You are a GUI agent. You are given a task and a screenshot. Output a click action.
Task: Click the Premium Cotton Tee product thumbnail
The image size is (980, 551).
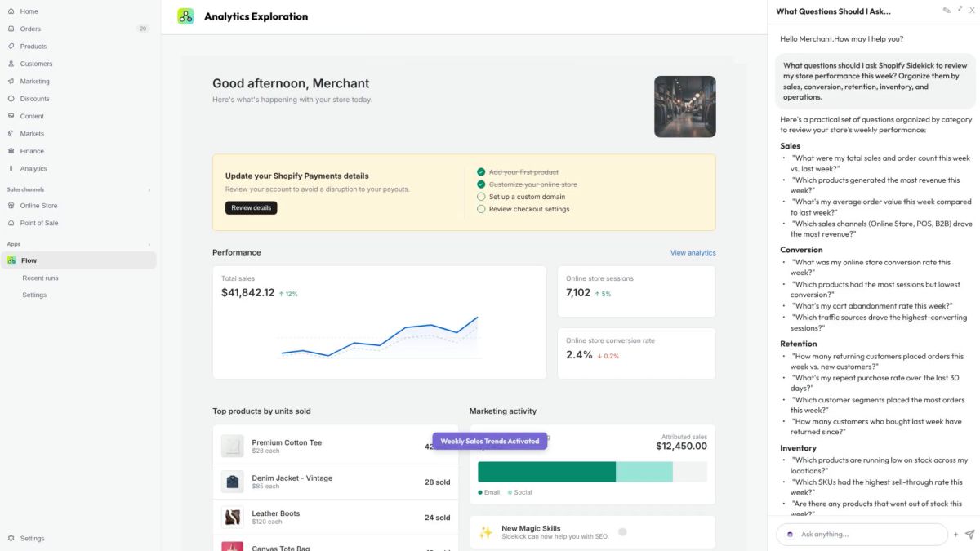233,446
